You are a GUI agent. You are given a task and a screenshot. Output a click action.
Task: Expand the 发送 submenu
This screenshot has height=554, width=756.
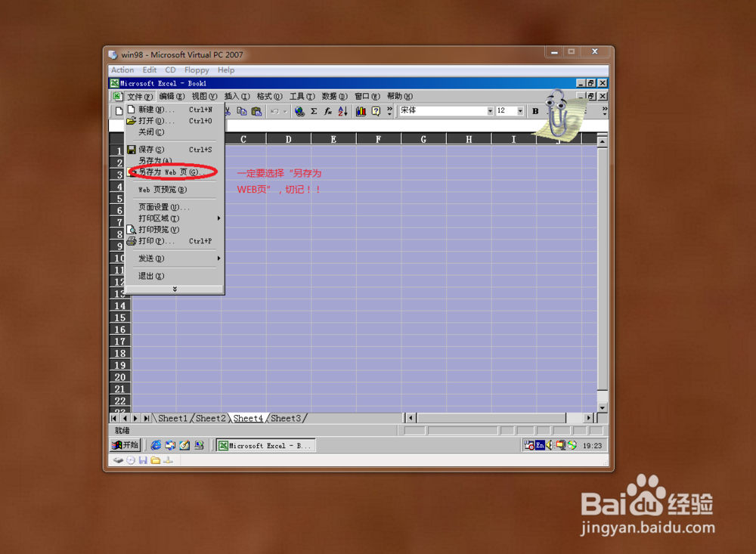[x=175, y=258]
